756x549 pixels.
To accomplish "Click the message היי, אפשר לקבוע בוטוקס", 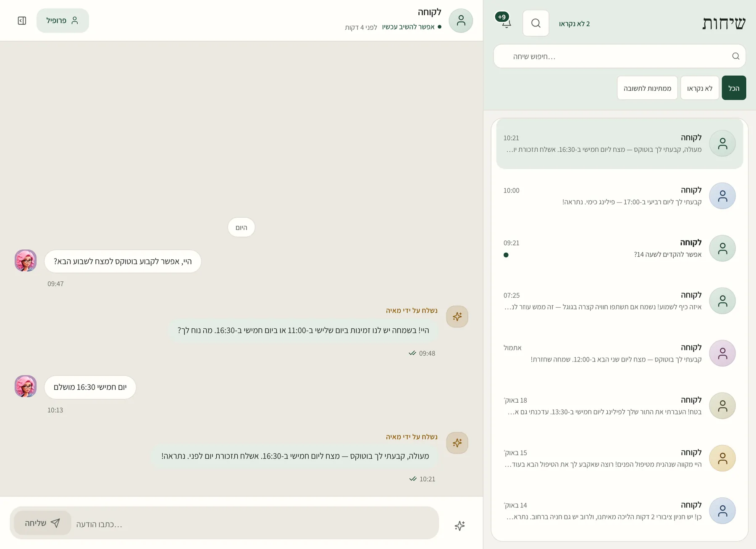I will (123, 261).
